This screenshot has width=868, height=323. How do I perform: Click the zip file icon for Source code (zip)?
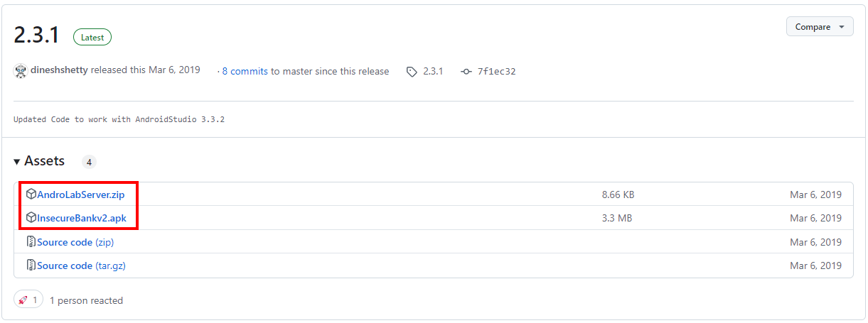coord(31,242)
